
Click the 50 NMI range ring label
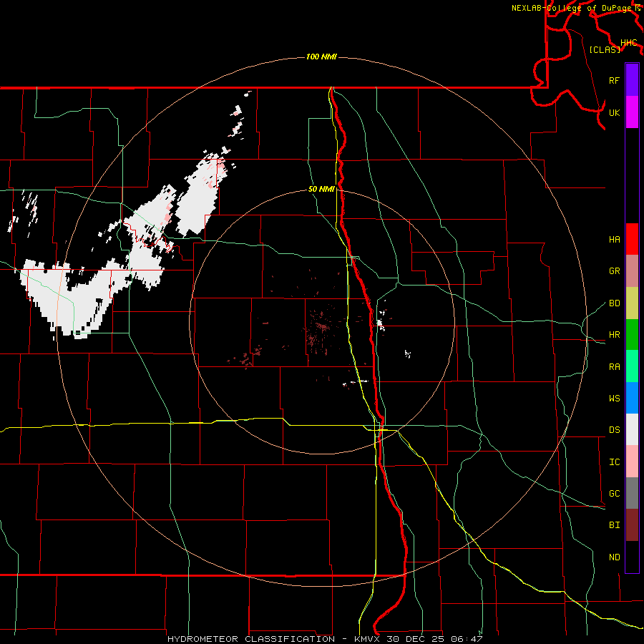(x=321, y=190)
